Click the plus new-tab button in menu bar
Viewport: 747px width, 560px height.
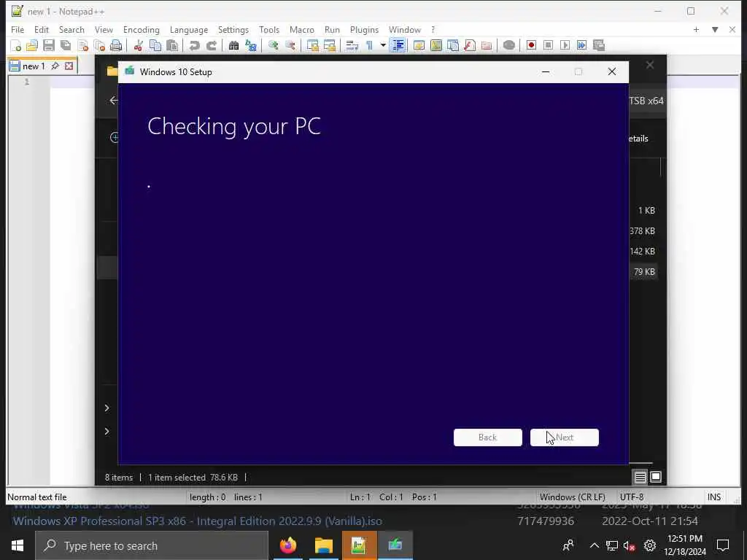pyautogui.click(x=696, y=29)
